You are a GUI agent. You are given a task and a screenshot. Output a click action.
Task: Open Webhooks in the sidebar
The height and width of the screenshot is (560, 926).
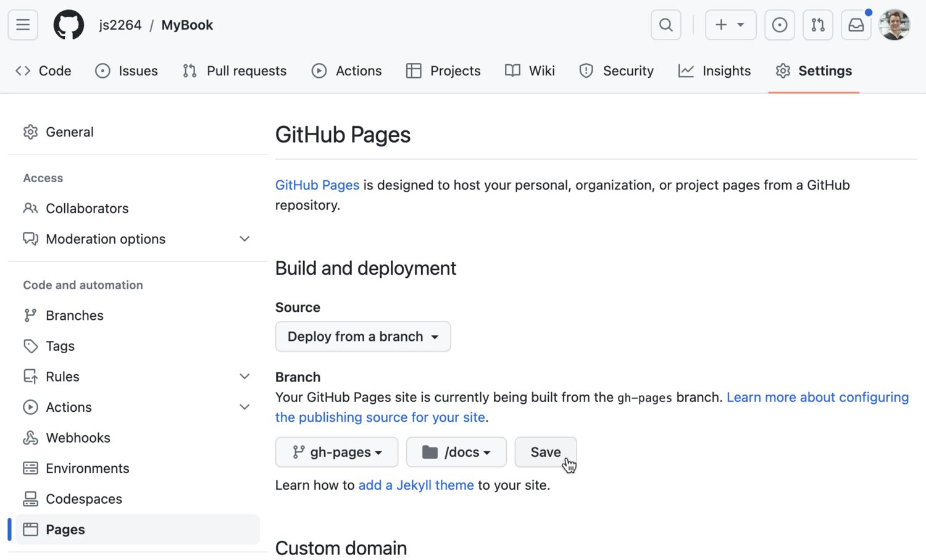pos(78,438)
